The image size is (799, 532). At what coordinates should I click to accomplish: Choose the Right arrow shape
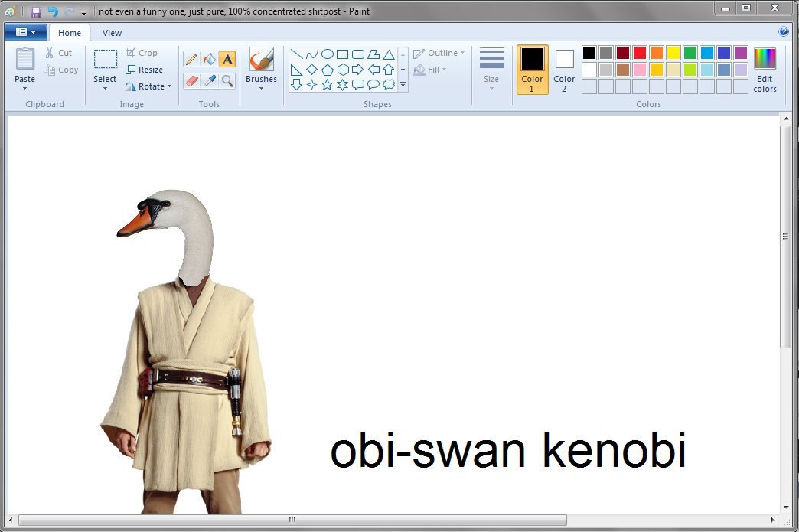tap(358, 70)
